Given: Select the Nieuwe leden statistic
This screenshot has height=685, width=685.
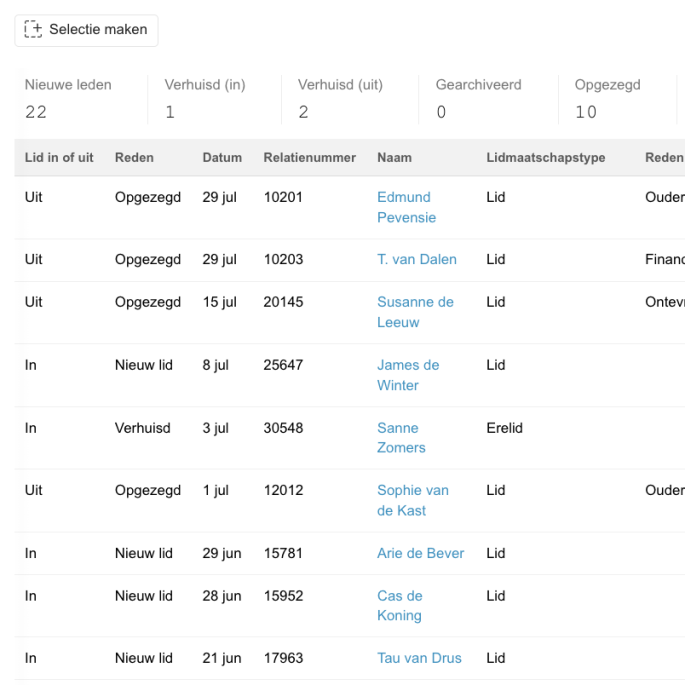Looking at the screenshot, I should point(68,98).
